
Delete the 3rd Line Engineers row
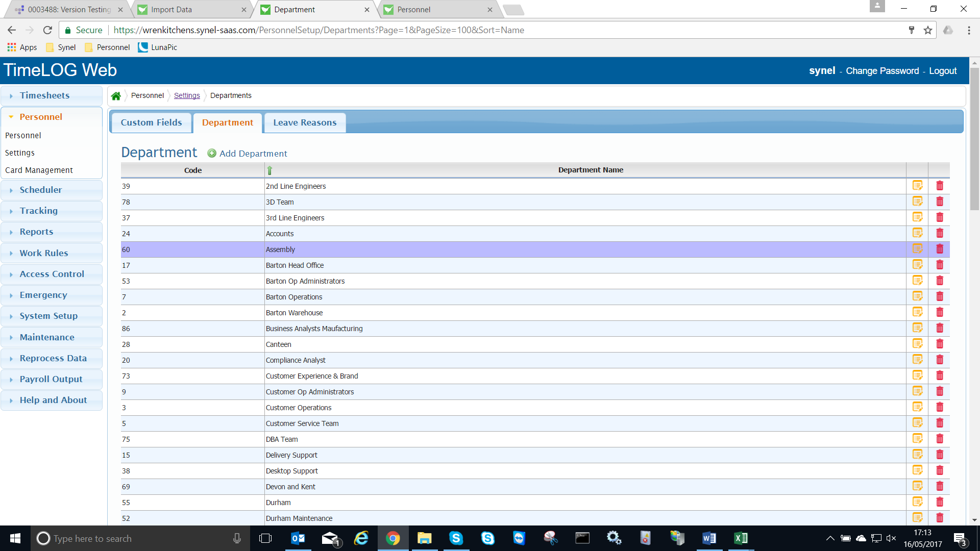pos(940,217)
